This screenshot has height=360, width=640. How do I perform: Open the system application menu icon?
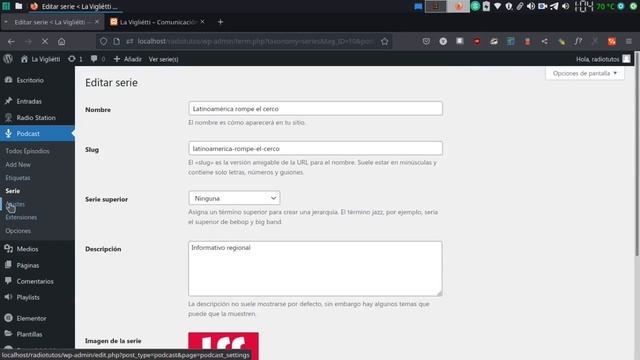[x=6, y=6]
